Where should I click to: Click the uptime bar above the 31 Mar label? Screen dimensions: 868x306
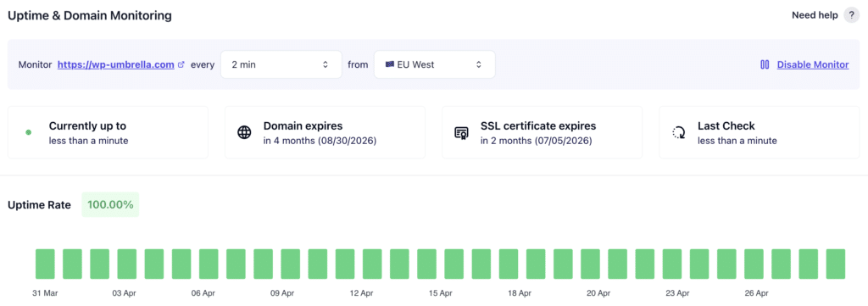(x=46, y=264)
